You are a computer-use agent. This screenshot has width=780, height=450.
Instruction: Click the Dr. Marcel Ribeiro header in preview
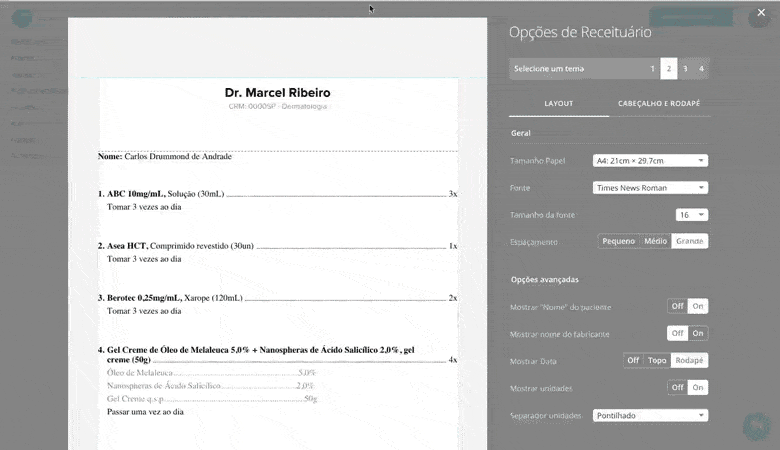(x=277, y=93)
